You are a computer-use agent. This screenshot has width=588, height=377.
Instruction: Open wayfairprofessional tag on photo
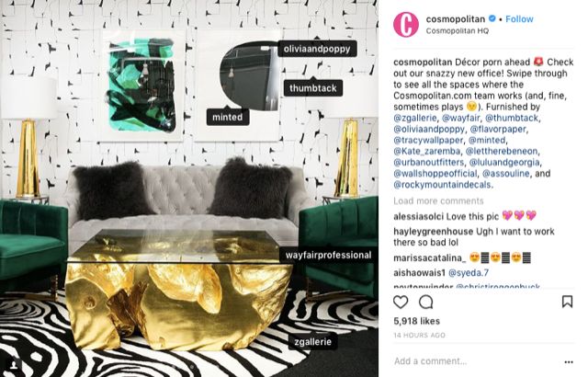329,255
